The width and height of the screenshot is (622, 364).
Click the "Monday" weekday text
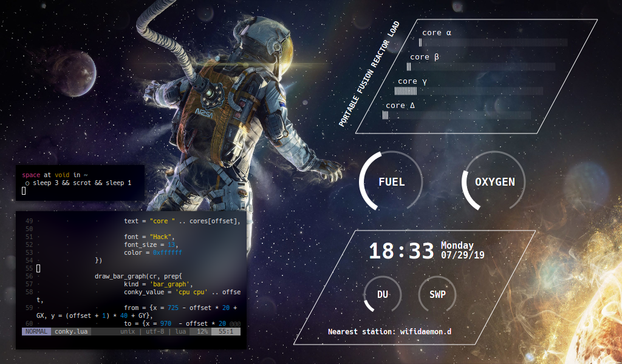pos(457,246)
